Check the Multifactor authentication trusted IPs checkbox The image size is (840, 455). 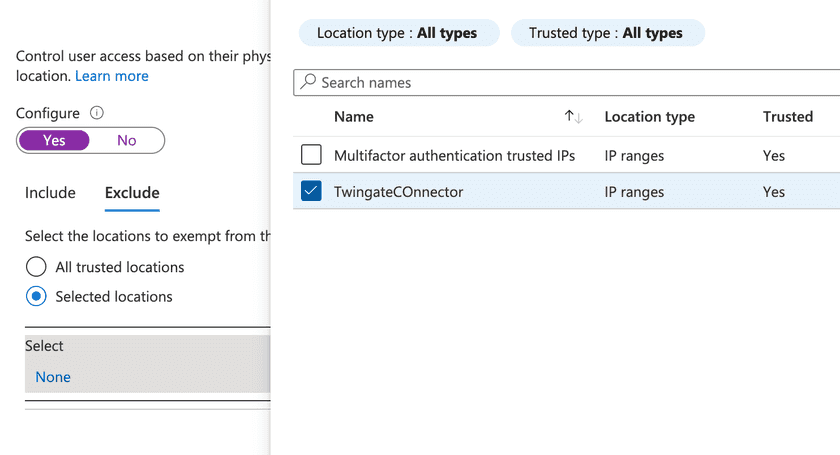(311, 155)
